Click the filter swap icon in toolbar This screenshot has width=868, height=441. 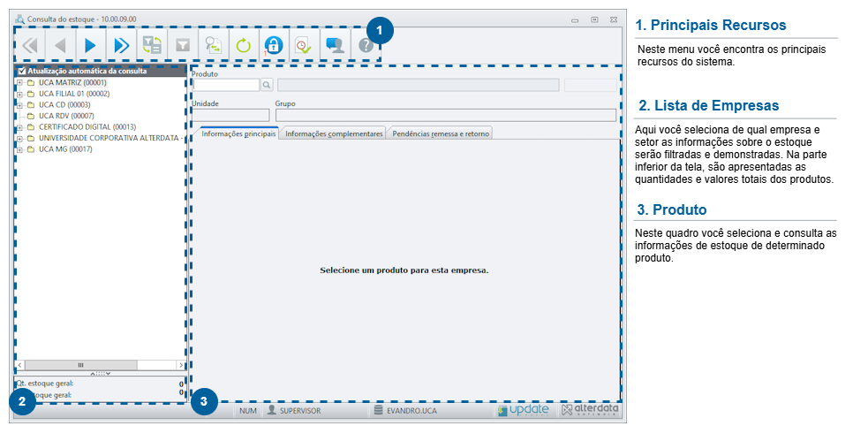152,45
